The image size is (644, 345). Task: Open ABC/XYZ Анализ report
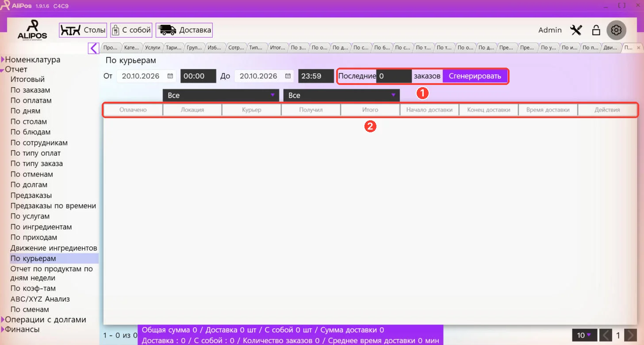pyautogui.click(x=40, y=299)
